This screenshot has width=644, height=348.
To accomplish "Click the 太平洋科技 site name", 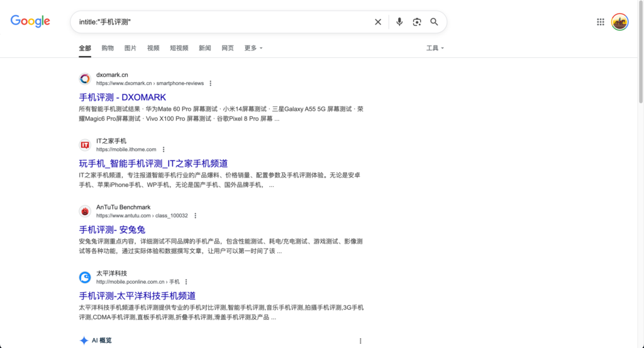I will click(x=112, y=273).
